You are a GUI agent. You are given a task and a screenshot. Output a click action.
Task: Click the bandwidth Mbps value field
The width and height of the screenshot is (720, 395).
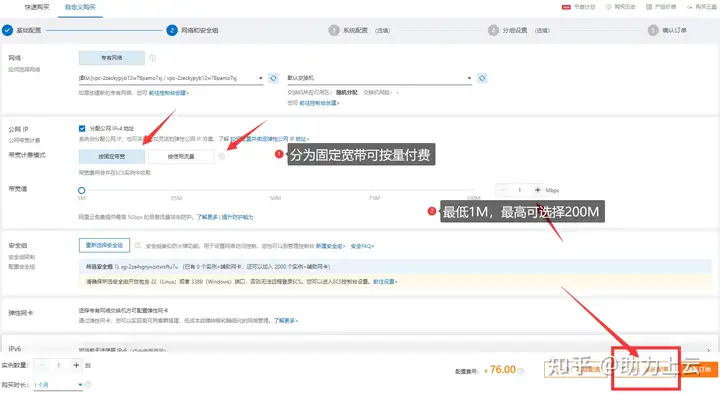click(x=520, y=190)
